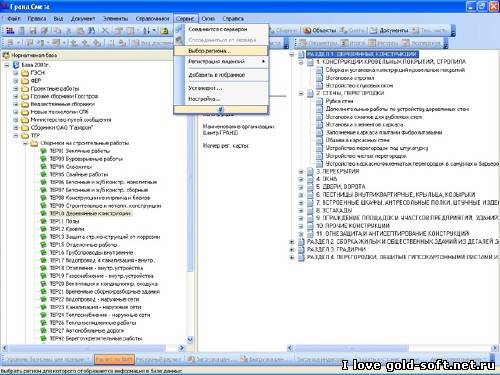The width and height of the screenshot is (500, 375).
Task: Click the highlighted orange tab in bottom bar
Action: (114, 359)
